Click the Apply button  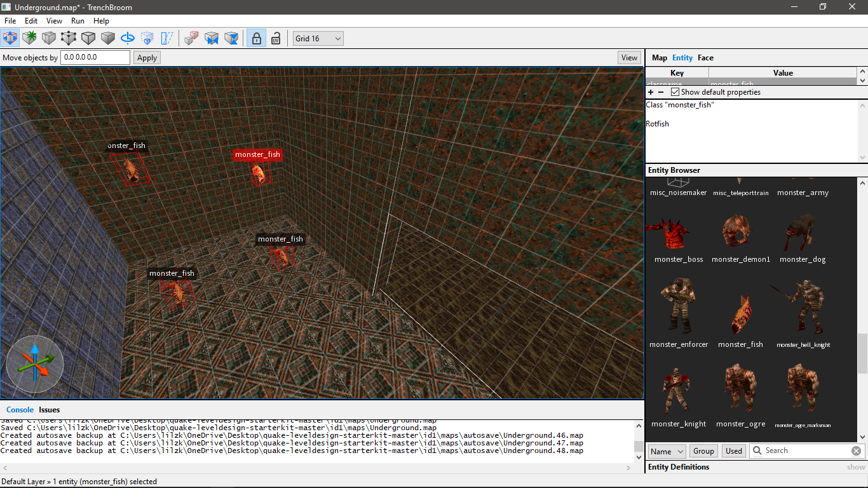(x=147, y=58)
